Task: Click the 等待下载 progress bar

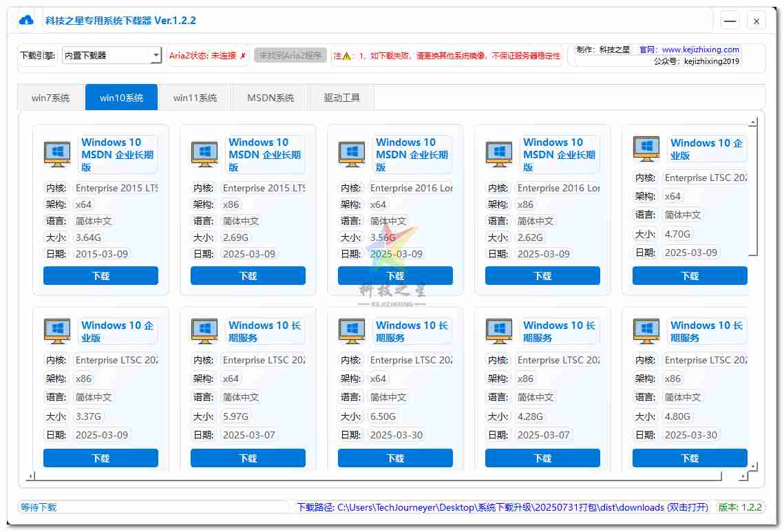Action: pos(154,507)
